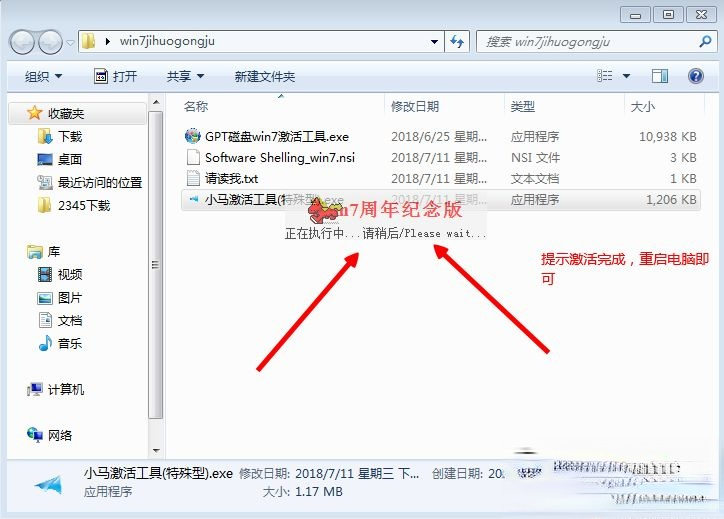Select file GPT磁盘win7激活工具.exe
724x519 pixels.
[277, 137]
